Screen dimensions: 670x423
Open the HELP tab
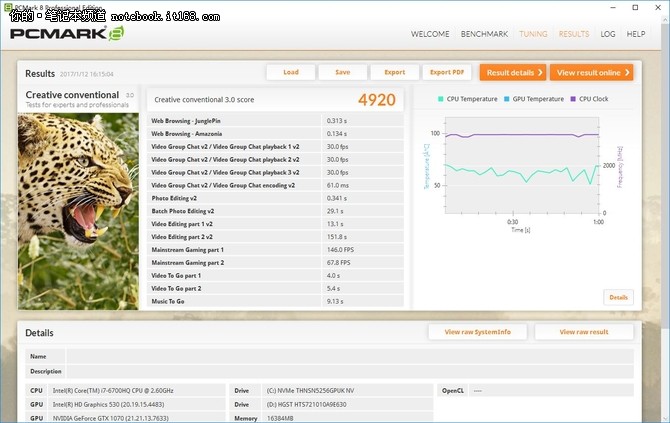tap(636, 34)
